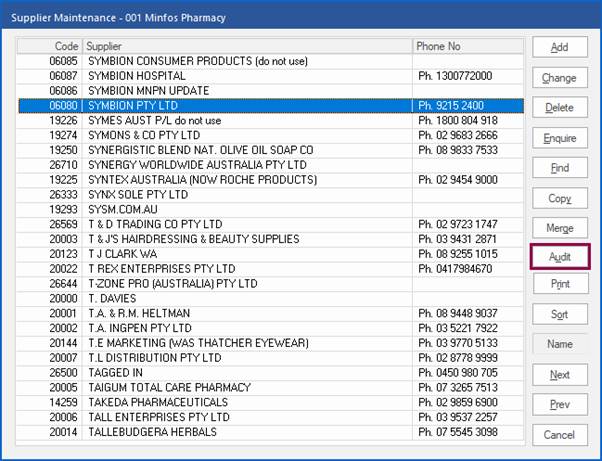Go to Next page of suppliers
Viewport: 602px width, 461px height.
coord(560,375)
